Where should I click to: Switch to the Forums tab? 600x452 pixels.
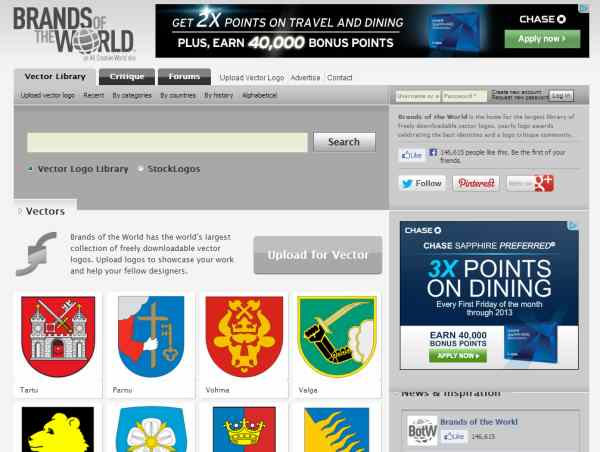[184, 77]
